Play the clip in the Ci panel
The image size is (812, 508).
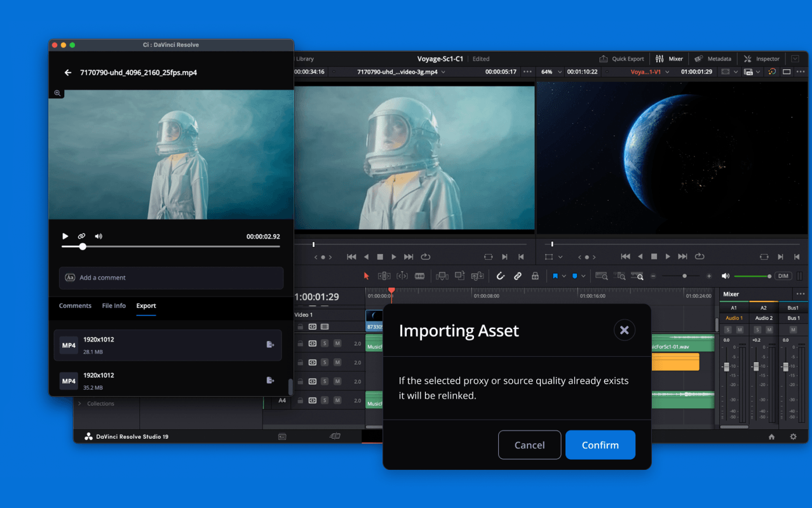pos(65,236)
